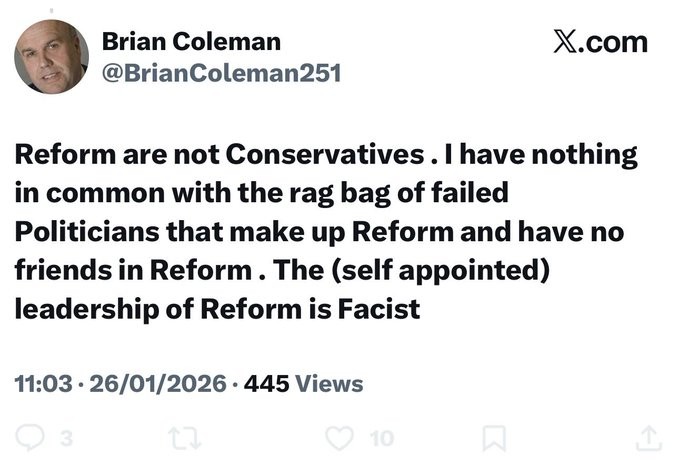679x464 pixels.
Task: View the 445 Views count
Action: coord(304,383)
